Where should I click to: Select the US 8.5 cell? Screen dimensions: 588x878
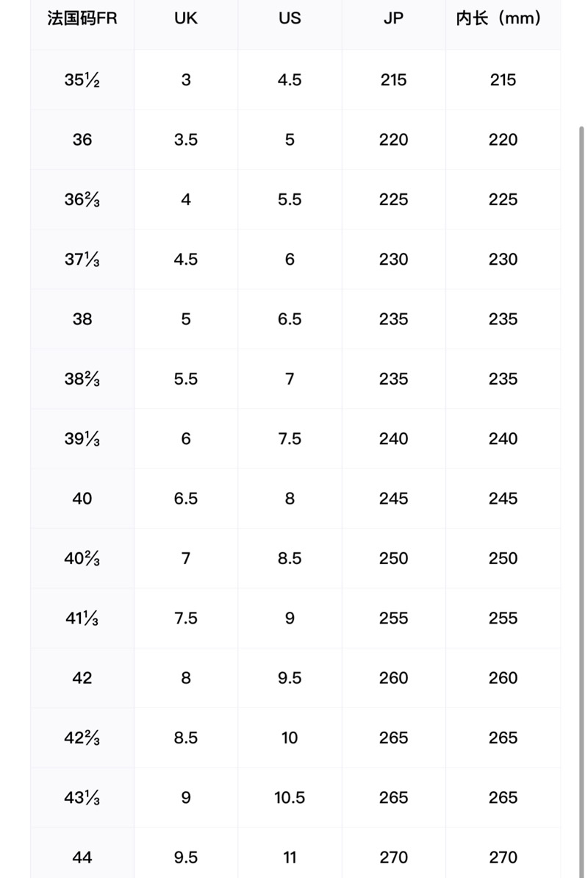(x=290, y=558)
